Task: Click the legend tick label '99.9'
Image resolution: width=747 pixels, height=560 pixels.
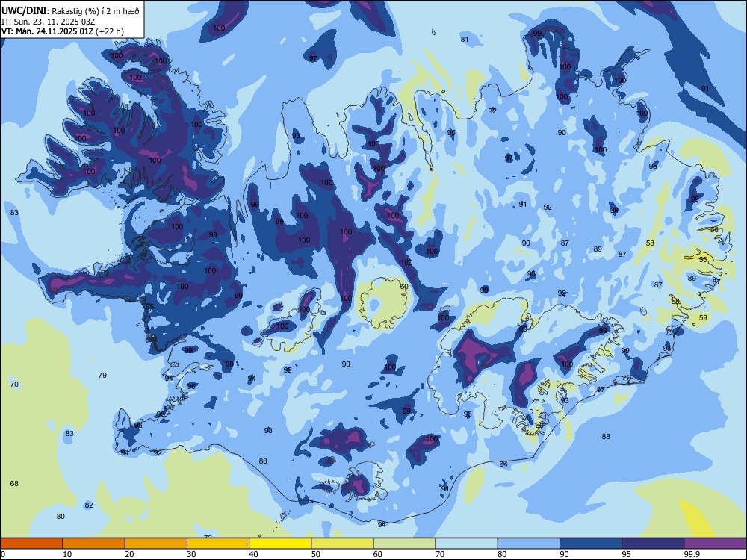Action: pyautogui.click(x=692, y=554)
